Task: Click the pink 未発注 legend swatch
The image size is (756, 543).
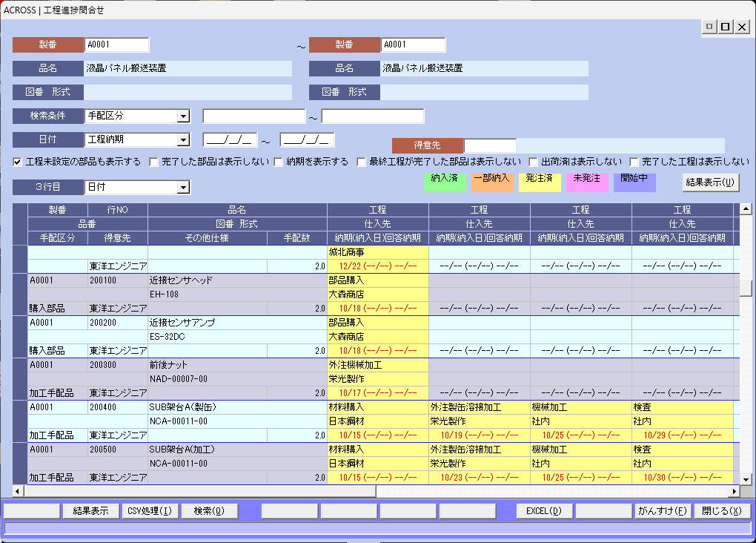Action: 586,182
